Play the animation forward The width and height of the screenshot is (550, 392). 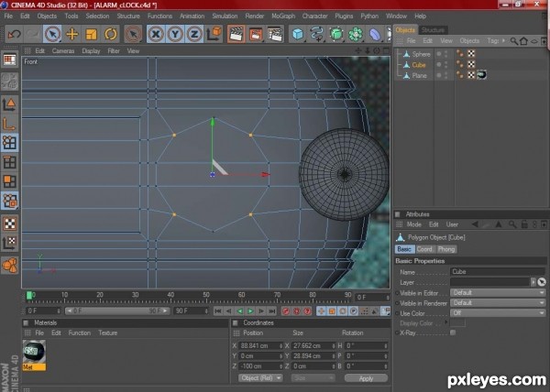[250, 311]
